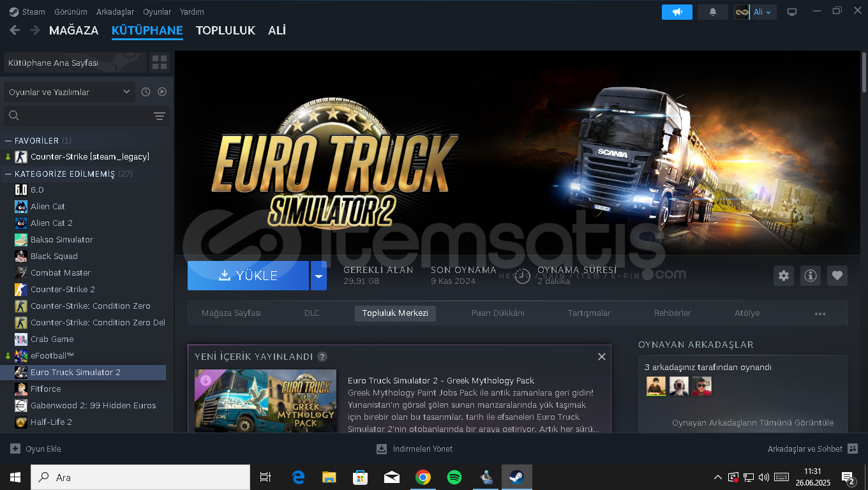Sort library by recent activity clock icon
This screenshot has width=868, height=490.
(x=146, y=92)
